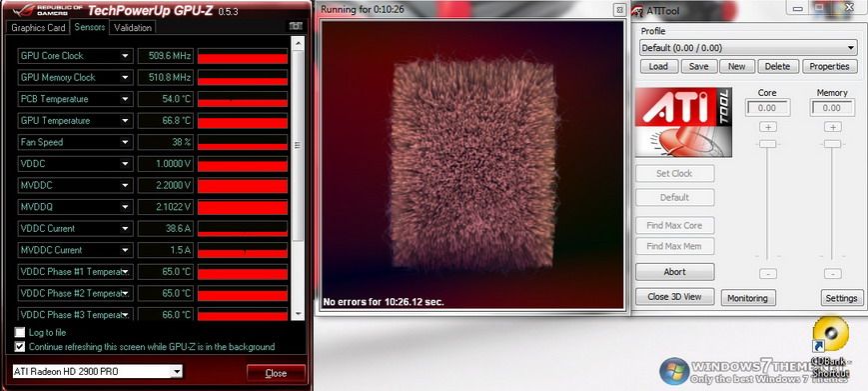Click scroll-down arrow in sensors list
The width and height of the screenshot is (868, 391).
pos(299,314)
